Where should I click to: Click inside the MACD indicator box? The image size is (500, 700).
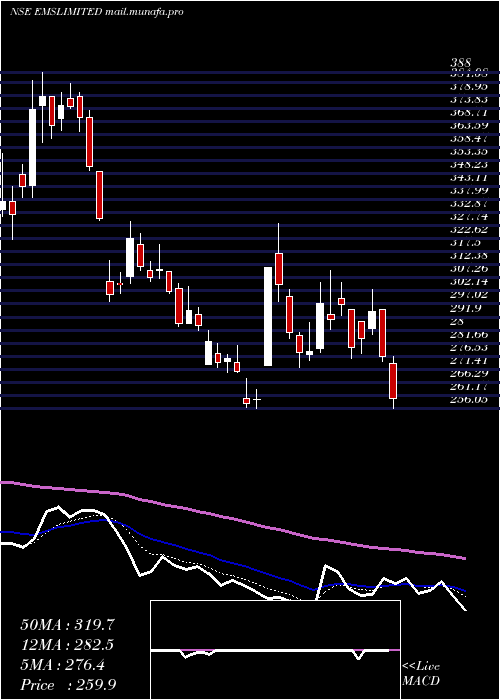pyautogui.click(x=275, y=650)
